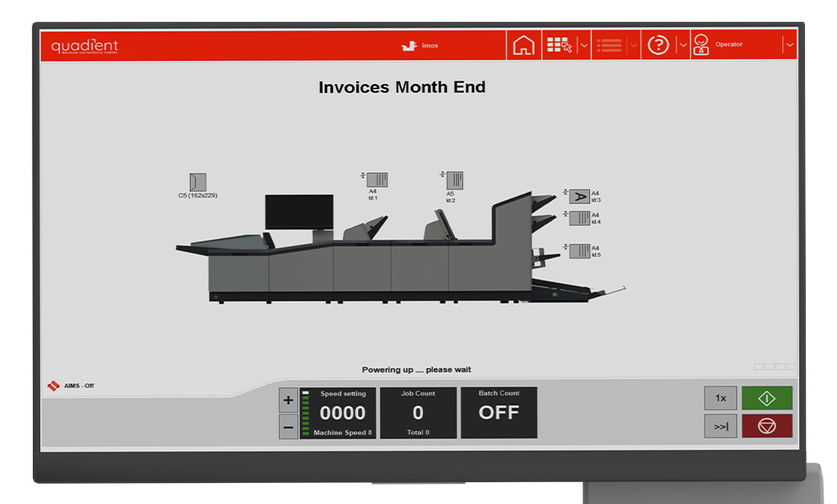Select the A5 document feeder Id:2 icon
The height and width of the screenshot is (504, 837).
(455, 179)
